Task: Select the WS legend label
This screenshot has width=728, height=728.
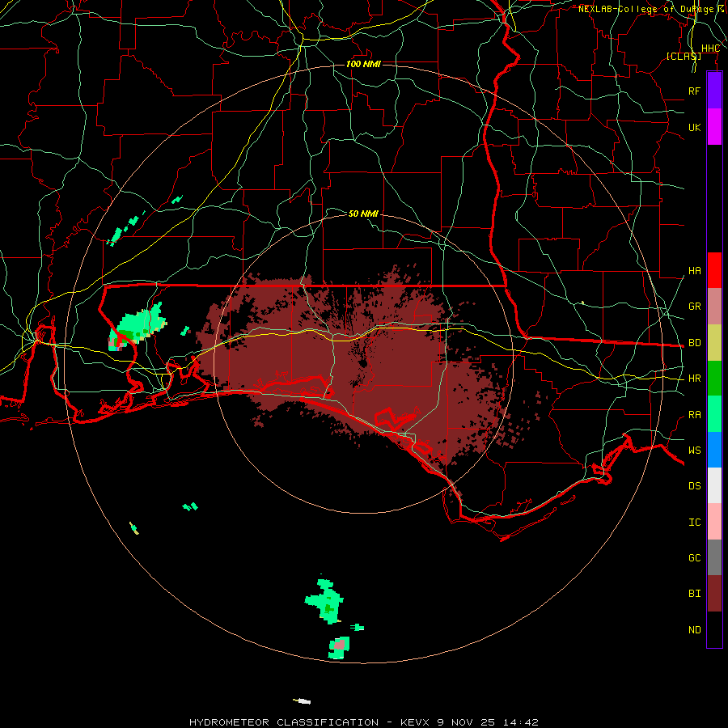Action: pos(694,450)
